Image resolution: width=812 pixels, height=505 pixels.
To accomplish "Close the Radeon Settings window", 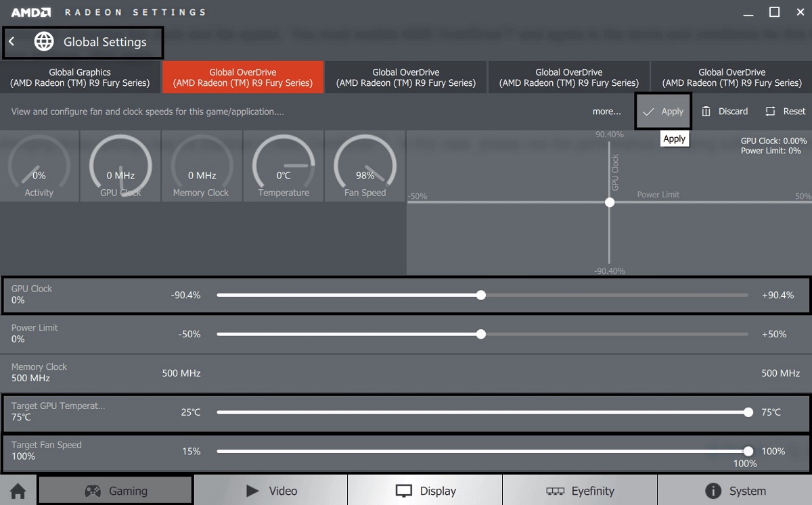I will coord(799,12).
